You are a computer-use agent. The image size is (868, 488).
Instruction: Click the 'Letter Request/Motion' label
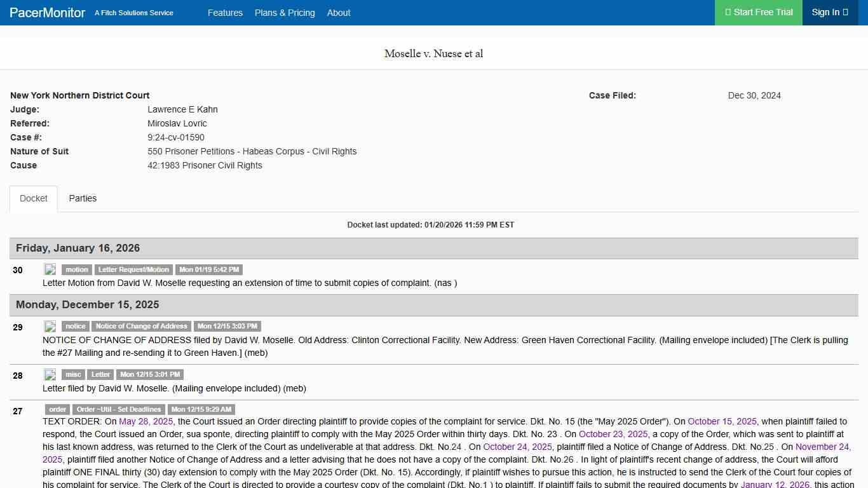[133, 269]
